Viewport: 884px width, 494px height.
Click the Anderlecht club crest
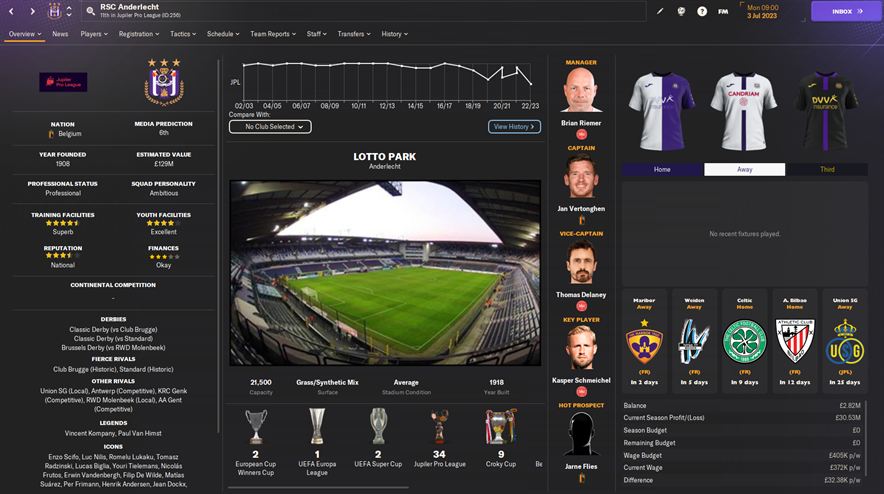(164, 82)
